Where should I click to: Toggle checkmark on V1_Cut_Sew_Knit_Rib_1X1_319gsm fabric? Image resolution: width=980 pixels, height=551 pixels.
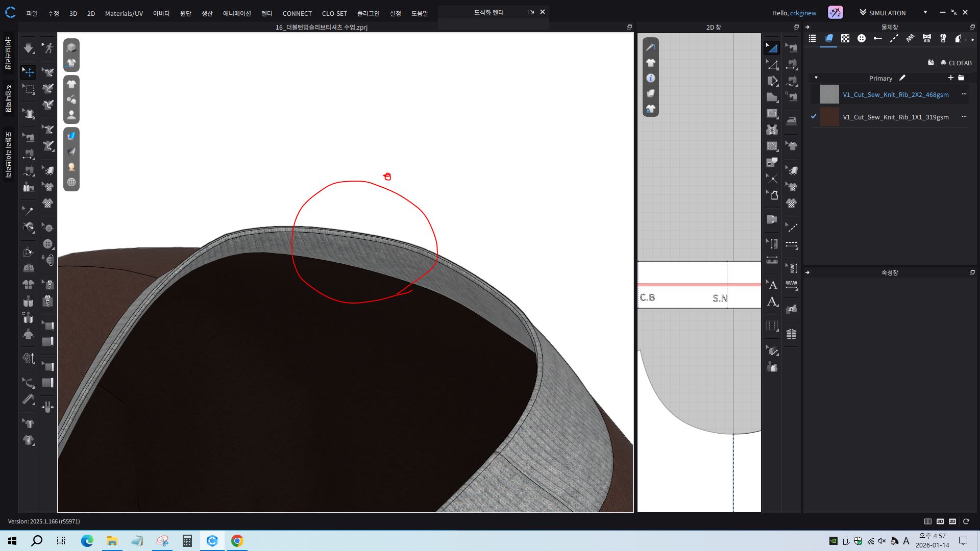click(x=814, y=117)
